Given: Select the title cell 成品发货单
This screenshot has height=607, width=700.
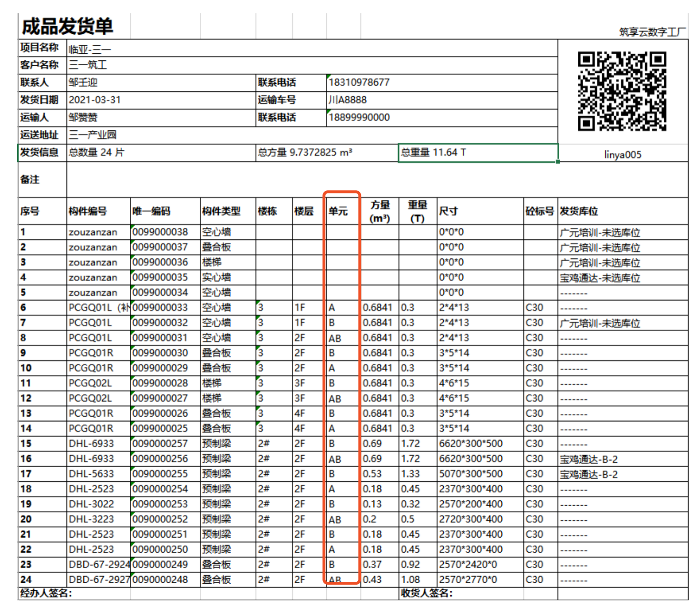Looking at the screenshot, I should click(67, 27).
